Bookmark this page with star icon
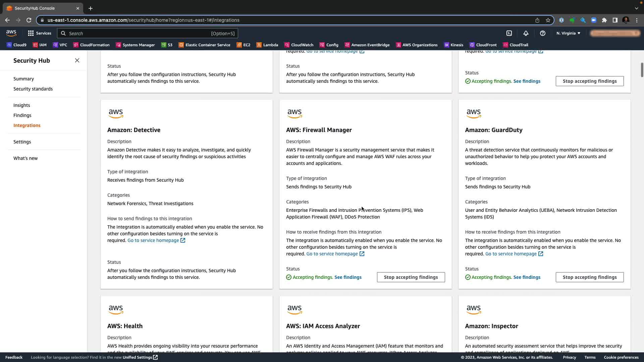This screenshot has width=644, height=362. pyautogui.click(x=548, y=20)
